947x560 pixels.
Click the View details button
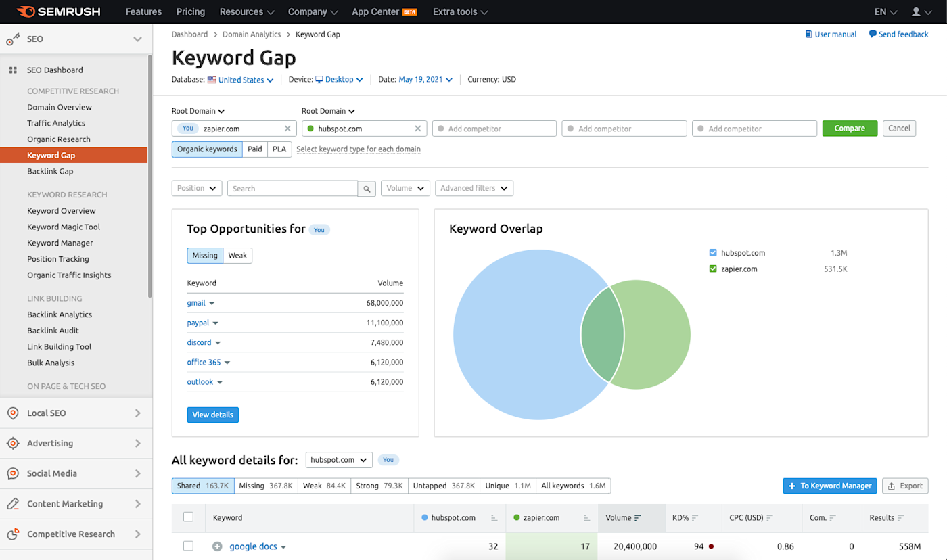click(x=213, y=415)
